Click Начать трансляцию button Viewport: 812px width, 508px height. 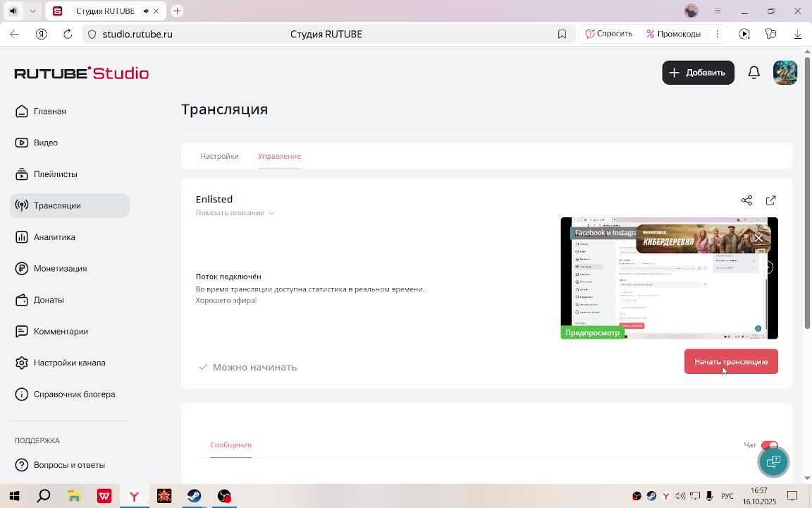pyautogui.click(x=731, y=362)
